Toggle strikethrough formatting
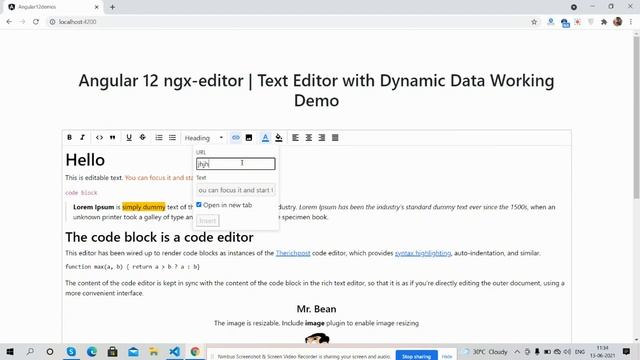The width and height of the screenshot is (640, 360). coord(142,138)
